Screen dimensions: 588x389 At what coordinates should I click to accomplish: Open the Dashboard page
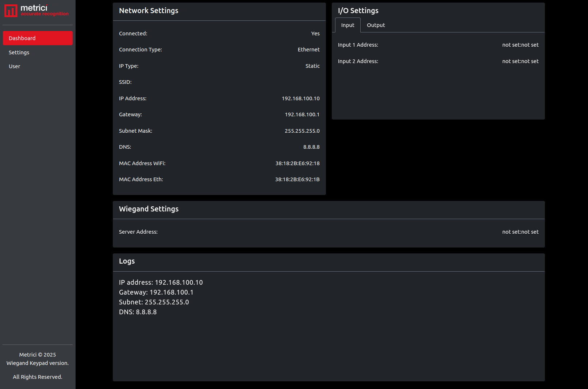tap(38, 38)
